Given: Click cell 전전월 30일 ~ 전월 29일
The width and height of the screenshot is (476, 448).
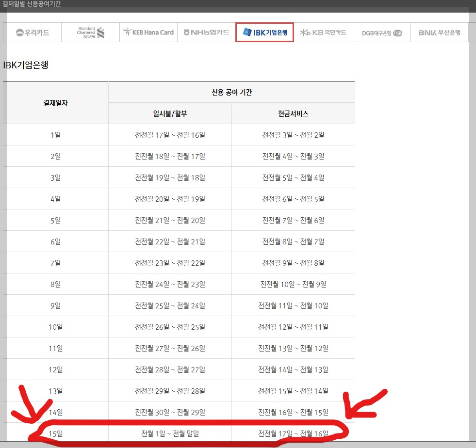Looking at the screenshot, I should click(x=170, y=412).
